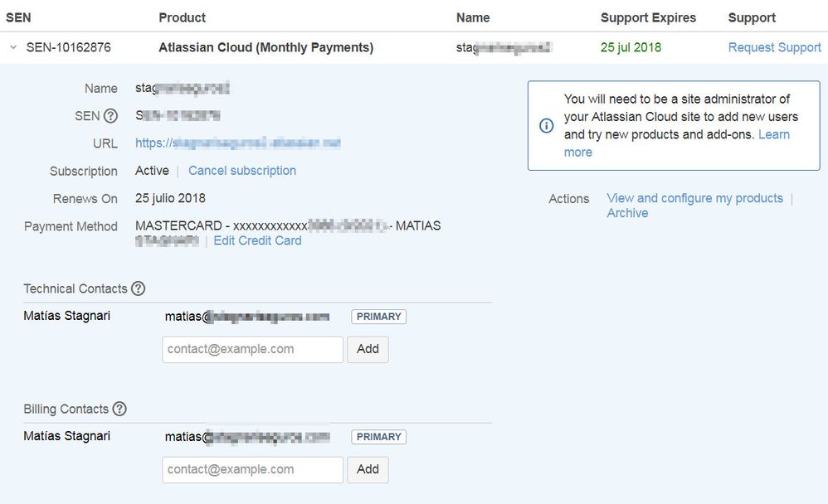Click Add button under Technical Contacts

[x=368, y=349]
